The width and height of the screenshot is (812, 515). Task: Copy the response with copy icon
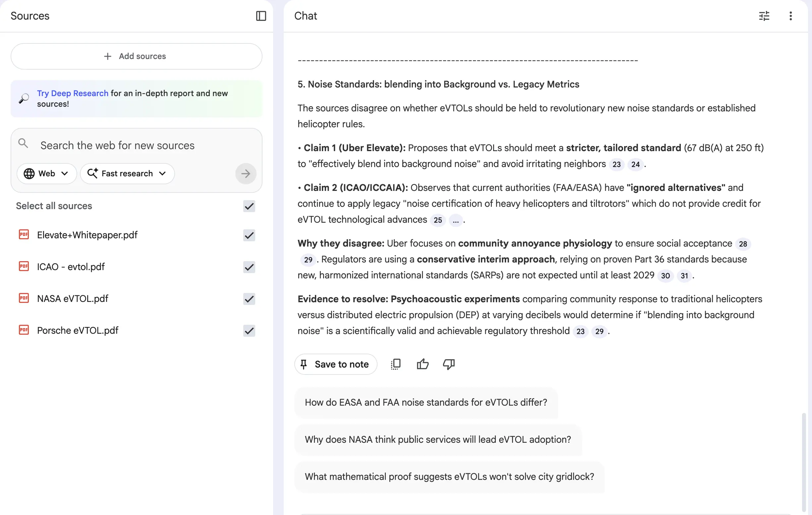(x=395, y=364)
